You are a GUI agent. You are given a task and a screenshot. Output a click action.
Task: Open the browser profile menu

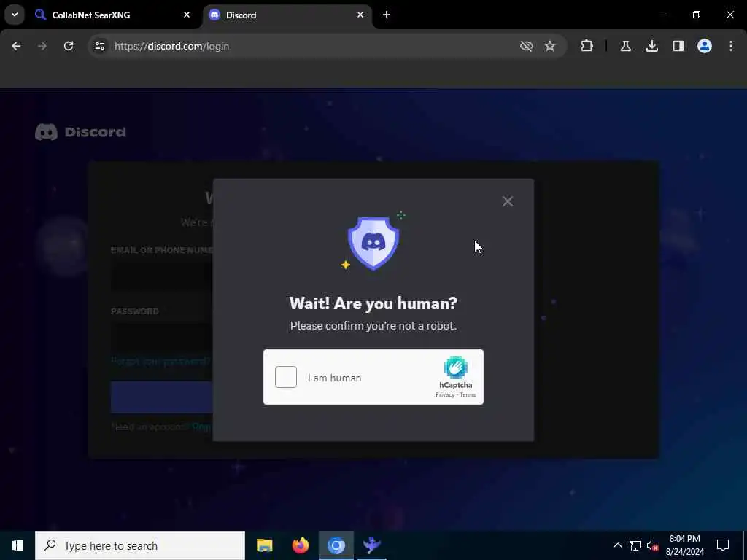click(705, 46)
